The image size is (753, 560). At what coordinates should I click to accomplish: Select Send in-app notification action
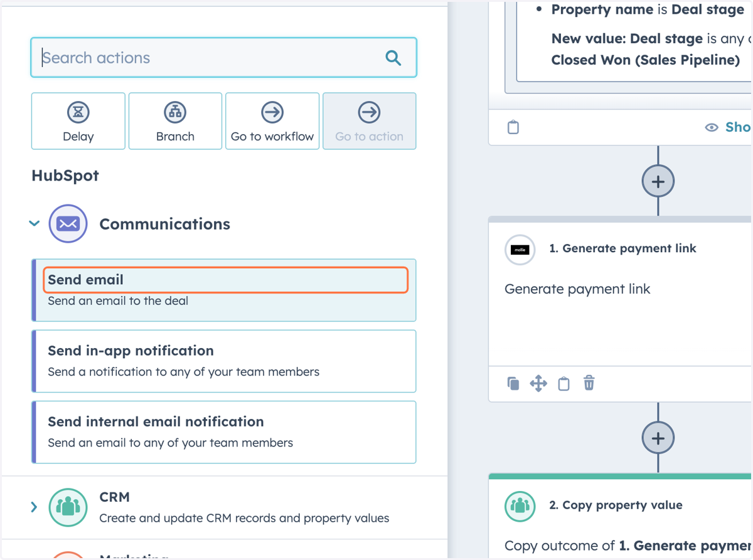point(224,361)
